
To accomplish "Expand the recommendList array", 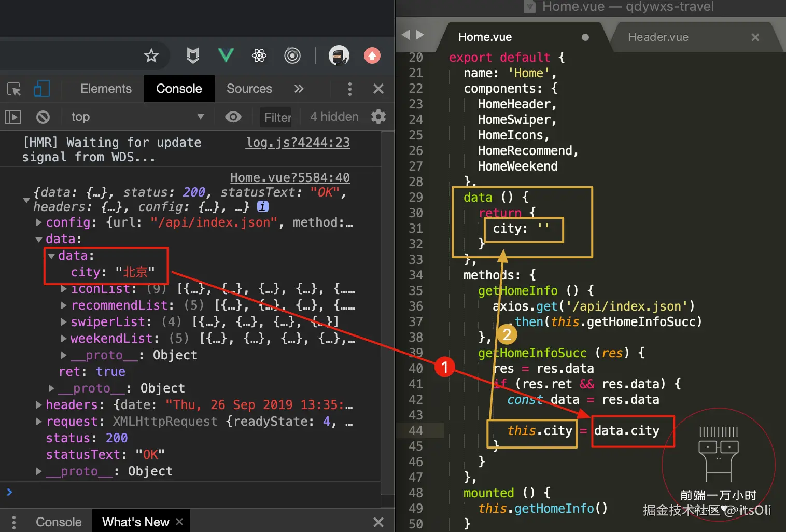I will tap(64, 305).
